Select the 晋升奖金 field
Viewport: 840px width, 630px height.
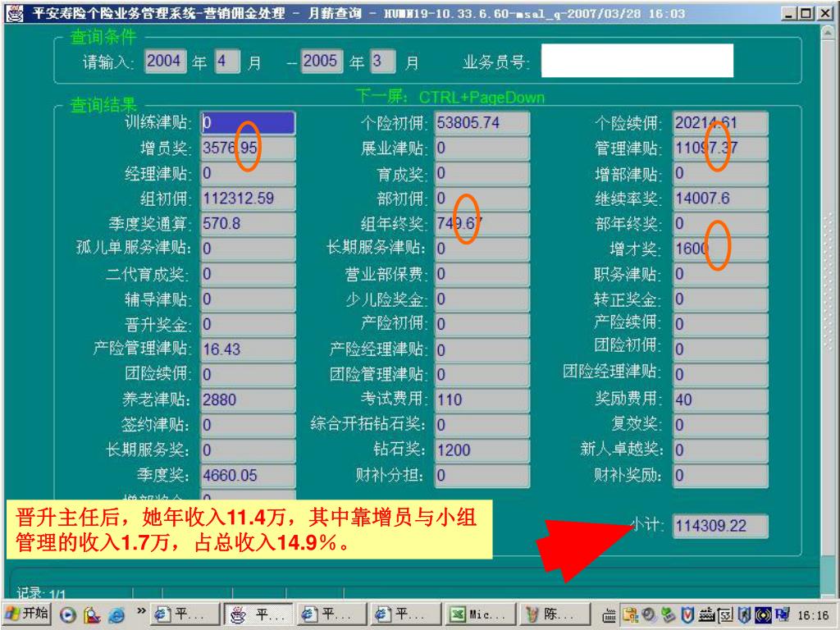[x=248, y=325]
